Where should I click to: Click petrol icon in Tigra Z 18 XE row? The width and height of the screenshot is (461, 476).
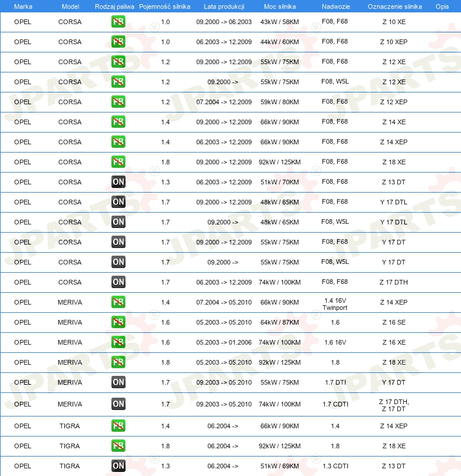click(x=118, y=446)
